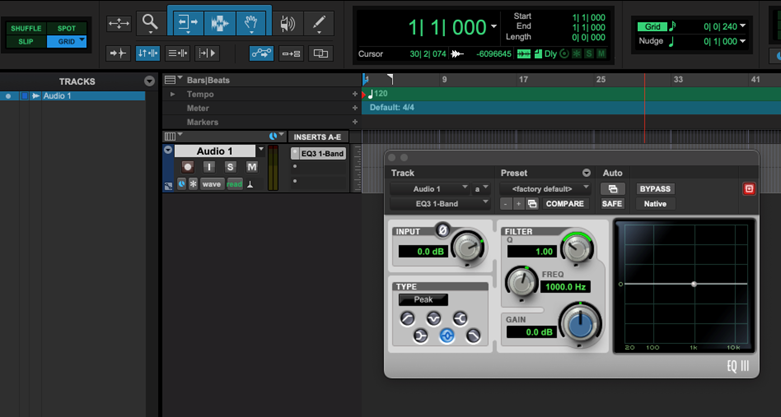Select the Grabber hand tool
The image size is (781, 417).
coord(251,23)
